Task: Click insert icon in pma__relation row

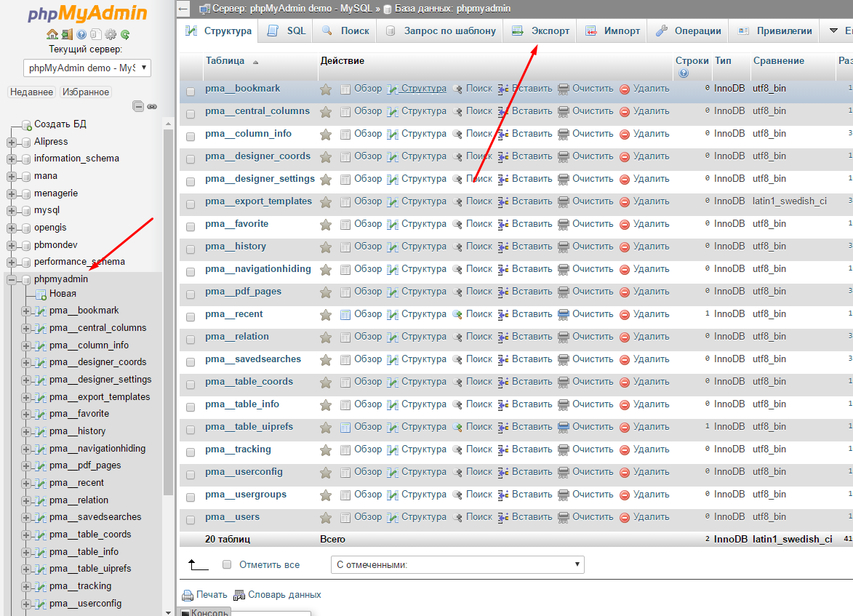Action: [503, 337]
